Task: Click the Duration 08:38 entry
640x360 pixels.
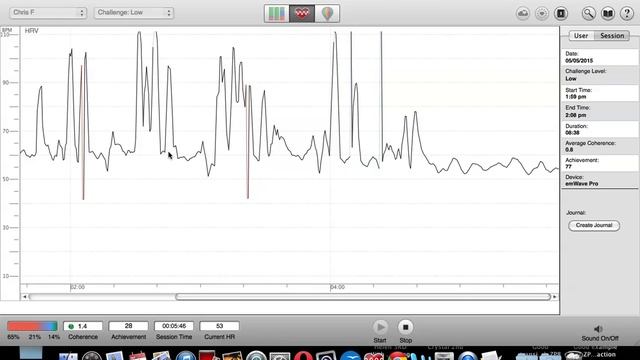Action: point(600,129)
